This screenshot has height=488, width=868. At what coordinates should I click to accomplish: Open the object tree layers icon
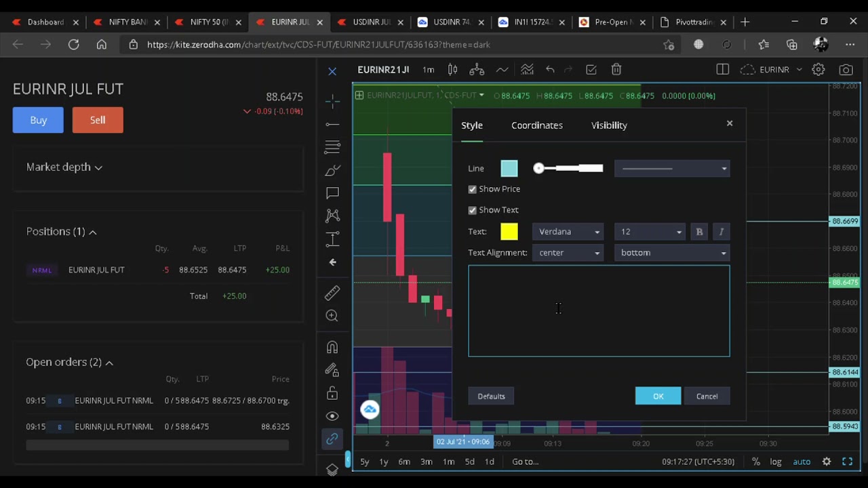(x=332, y=470)
